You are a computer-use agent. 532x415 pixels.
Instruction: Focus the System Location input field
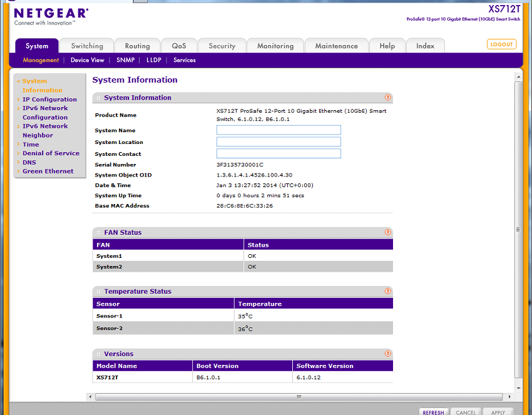point(279,142)
